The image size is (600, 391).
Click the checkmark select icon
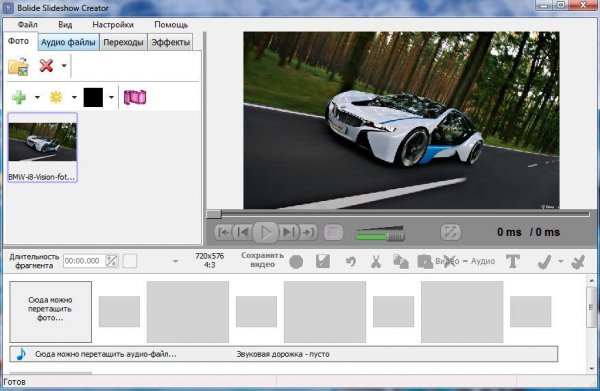point(545,262)
